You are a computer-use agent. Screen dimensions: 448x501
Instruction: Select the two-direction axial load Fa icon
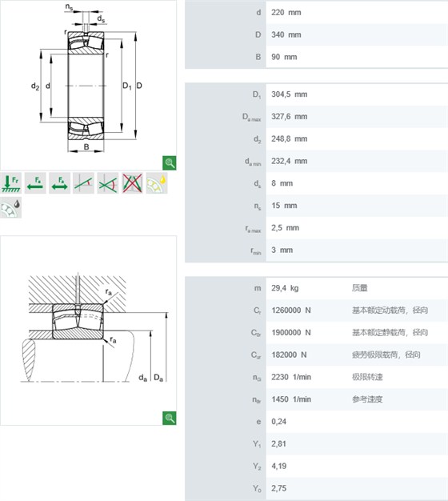click(59, 183)
